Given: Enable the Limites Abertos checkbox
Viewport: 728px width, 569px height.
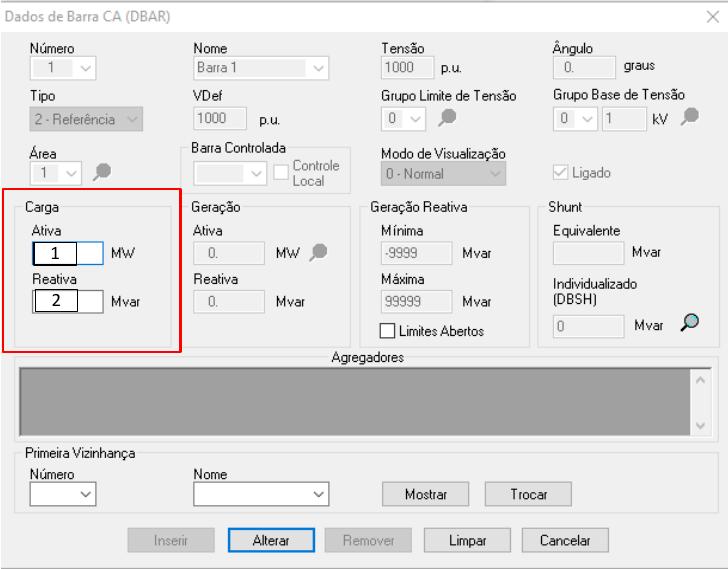Looking at the screenshot, I should pos(388,331).
